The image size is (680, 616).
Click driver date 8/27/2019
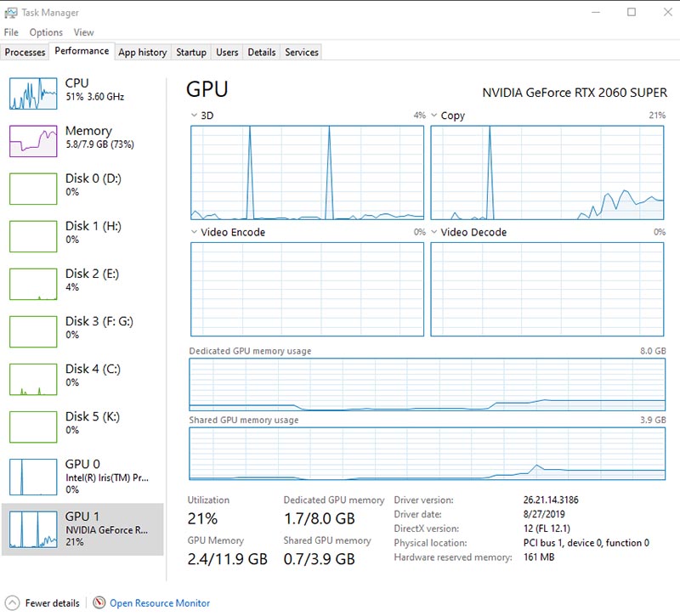tap(544, 514)
